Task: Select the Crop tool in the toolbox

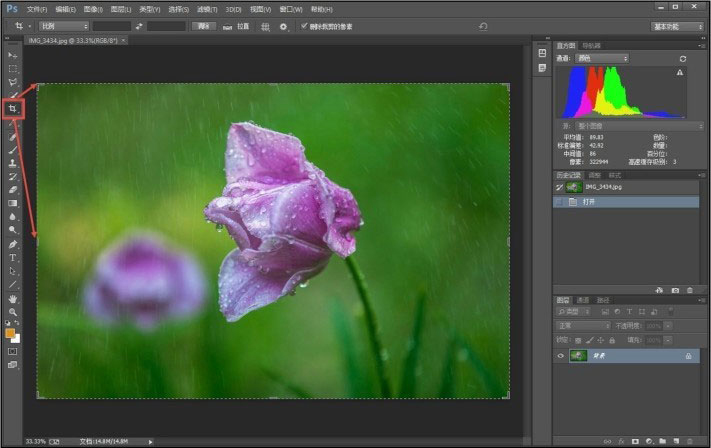Action: 13,107
